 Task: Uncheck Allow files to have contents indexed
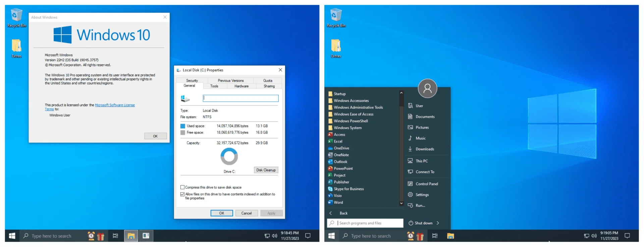coord(182,194)
